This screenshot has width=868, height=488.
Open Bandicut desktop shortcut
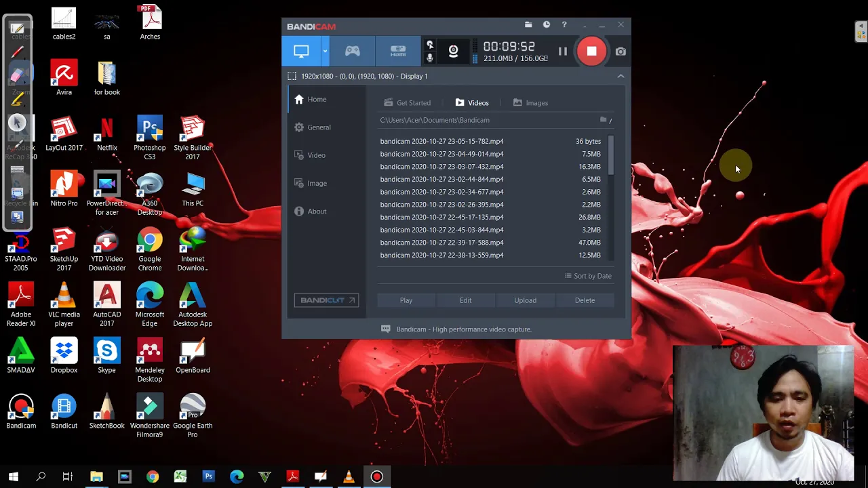(64, 412)
